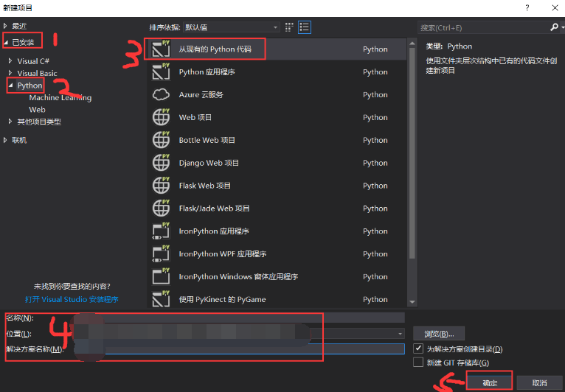This screenshot has height=392, width=565.
Task: Select the Python label in the tree
Action: (x=30, y=85)
